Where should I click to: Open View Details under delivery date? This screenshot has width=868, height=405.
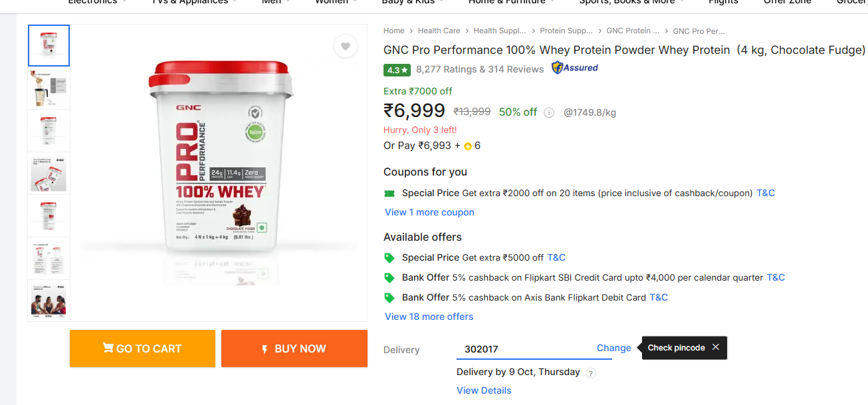click(484, 390)
